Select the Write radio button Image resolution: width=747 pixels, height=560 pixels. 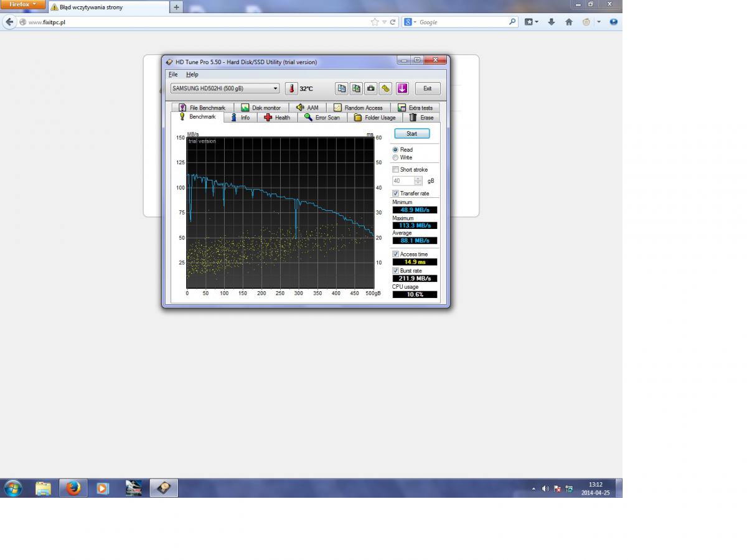point(395,157)
